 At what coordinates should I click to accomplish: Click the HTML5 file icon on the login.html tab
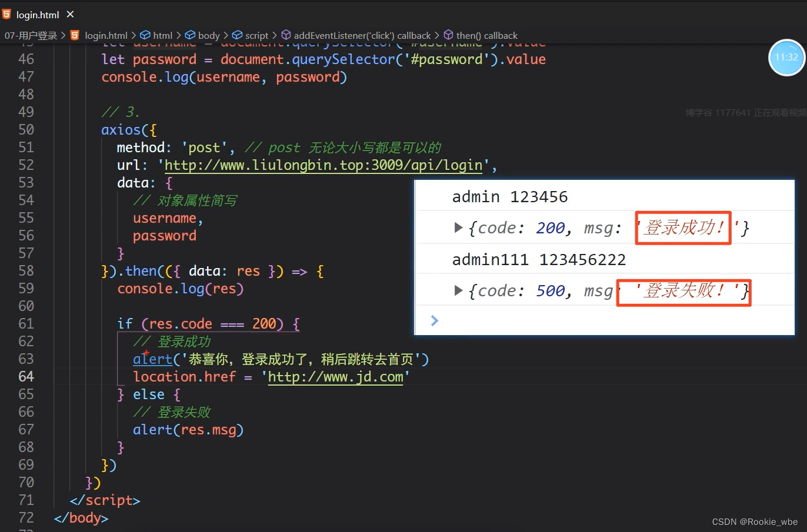tap(6, 14)
